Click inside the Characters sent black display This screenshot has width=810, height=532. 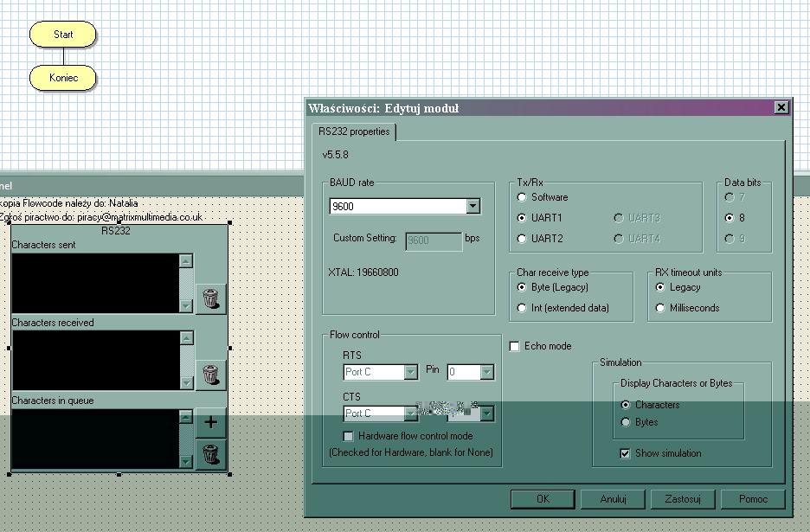pos(96,283)
